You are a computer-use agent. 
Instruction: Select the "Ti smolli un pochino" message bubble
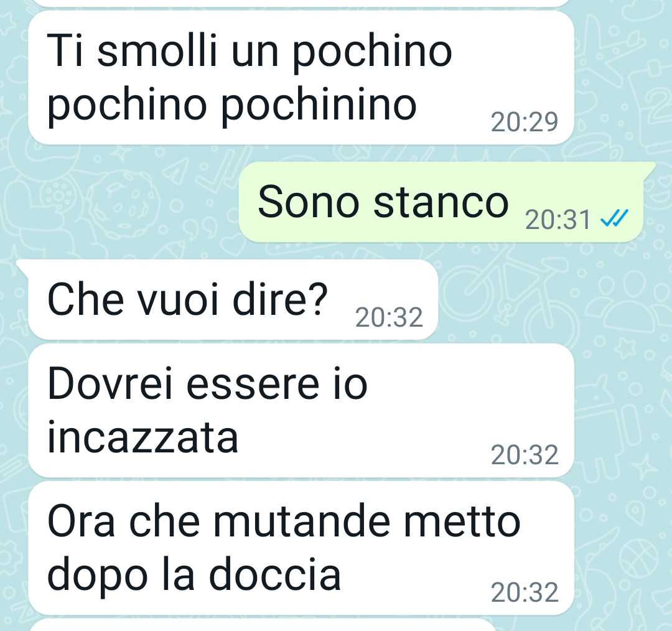pyautogui.click(x=301, y=78)
